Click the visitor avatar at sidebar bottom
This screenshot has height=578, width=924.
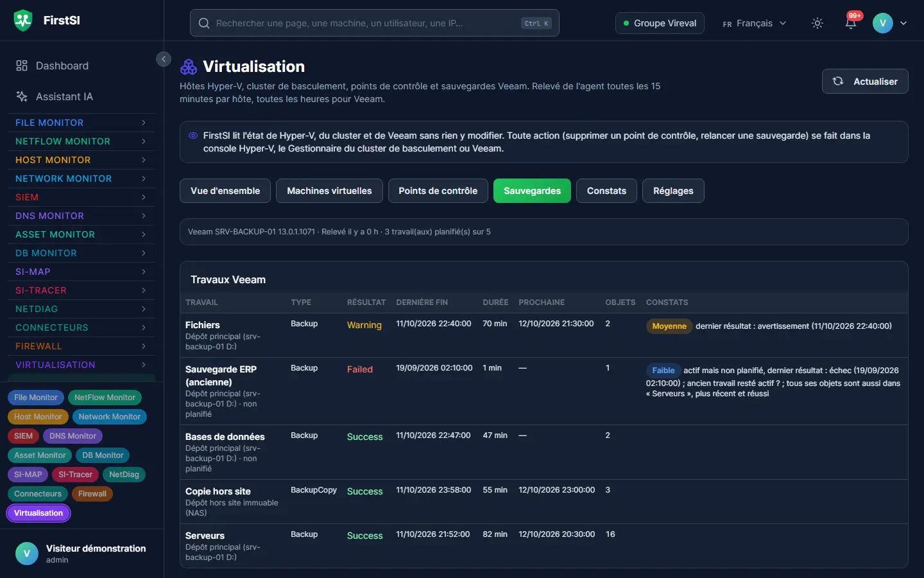click(26, 554)
